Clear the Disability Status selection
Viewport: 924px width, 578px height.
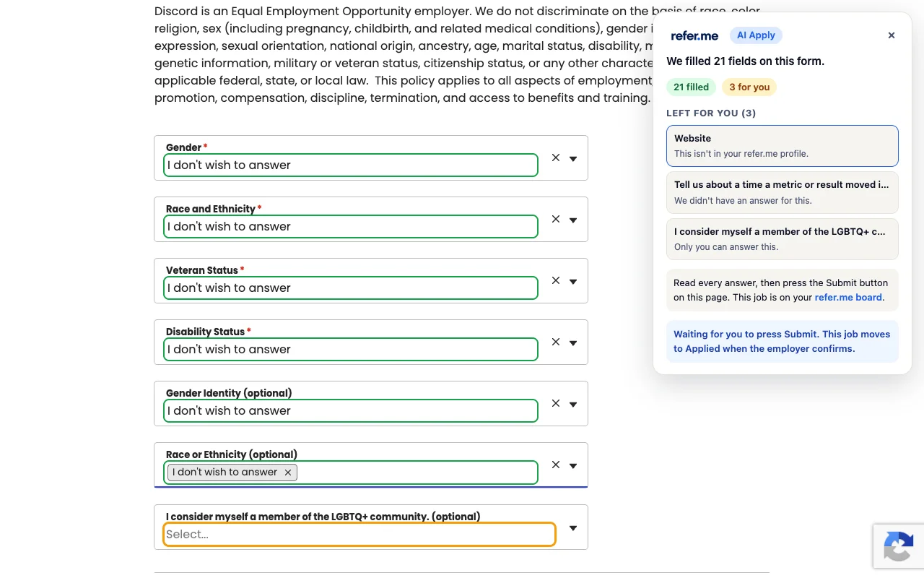[x=556, y=342]
